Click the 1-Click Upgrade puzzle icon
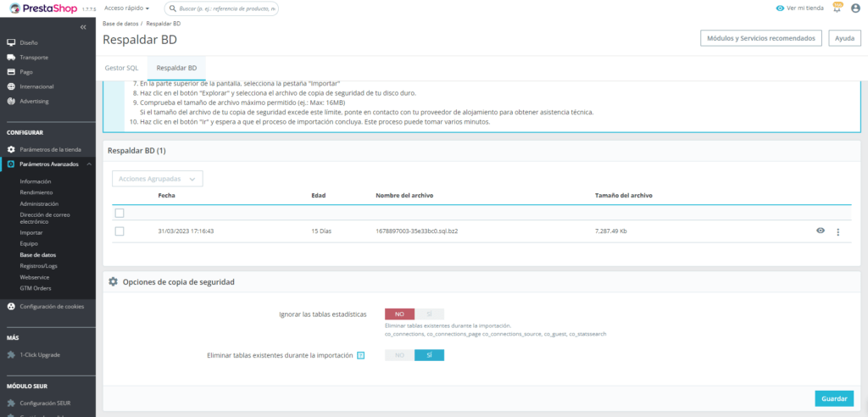The height and width of the screenshot is (417, 868). pyautogui.click(x=11, y=354)
